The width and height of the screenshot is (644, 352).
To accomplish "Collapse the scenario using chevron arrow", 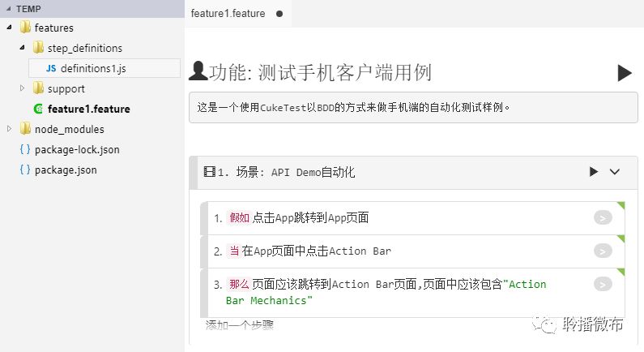I will click(x=614, y=171).
